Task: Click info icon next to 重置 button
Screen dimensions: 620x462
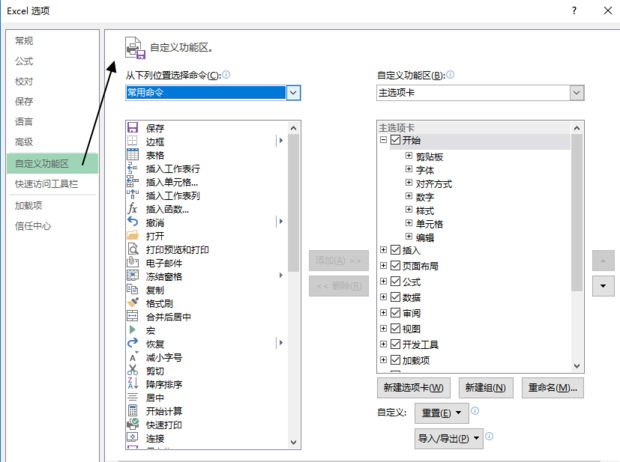Action: pyautogui.click(x=475, y=411)
